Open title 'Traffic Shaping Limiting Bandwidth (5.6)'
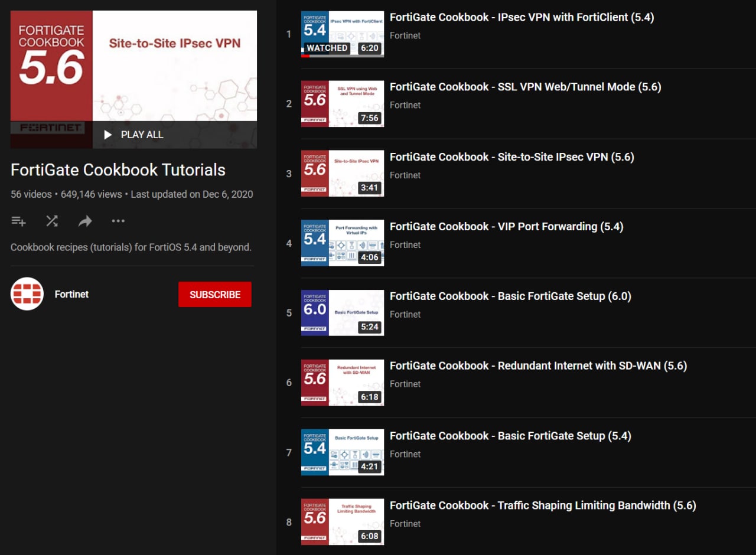Viewport: 756px width, 555px height. (543, 506)
